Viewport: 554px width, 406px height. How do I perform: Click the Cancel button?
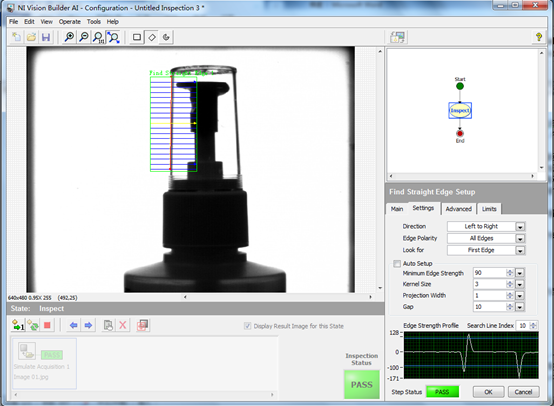(523, 392)
